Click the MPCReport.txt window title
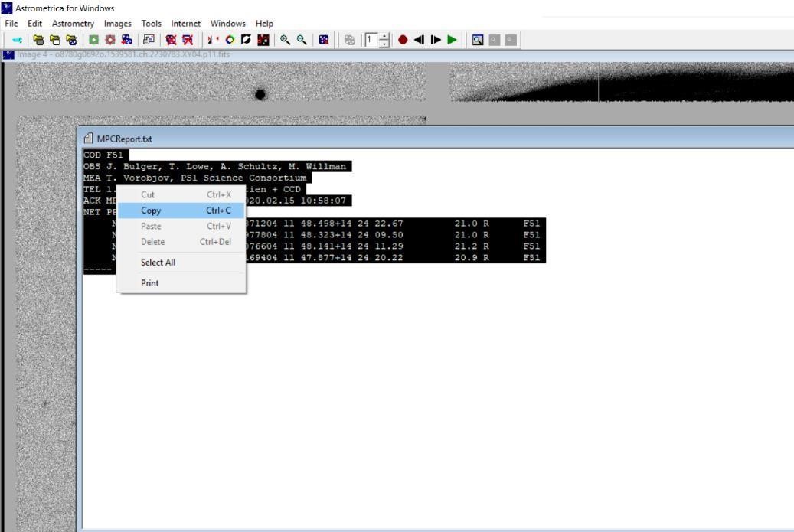 125,139
